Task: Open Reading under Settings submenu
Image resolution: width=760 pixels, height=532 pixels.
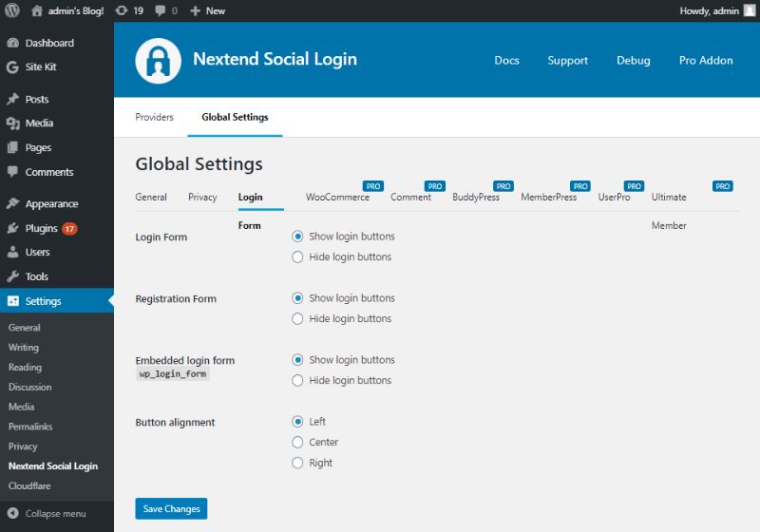Action: (25, 368)
